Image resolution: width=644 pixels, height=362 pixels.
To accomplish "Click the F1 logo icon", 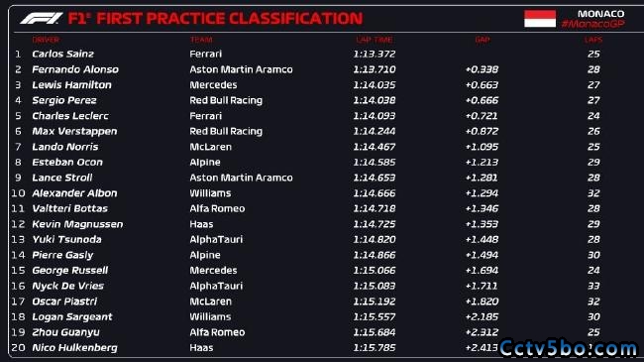I will (42, 18).
